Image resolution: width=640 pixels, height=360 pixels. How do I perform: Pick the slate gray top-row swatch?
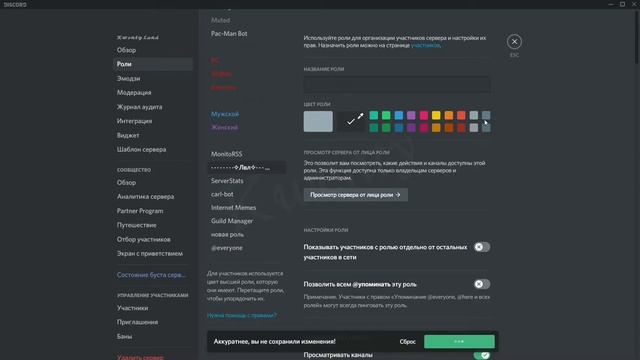[486, 116]
